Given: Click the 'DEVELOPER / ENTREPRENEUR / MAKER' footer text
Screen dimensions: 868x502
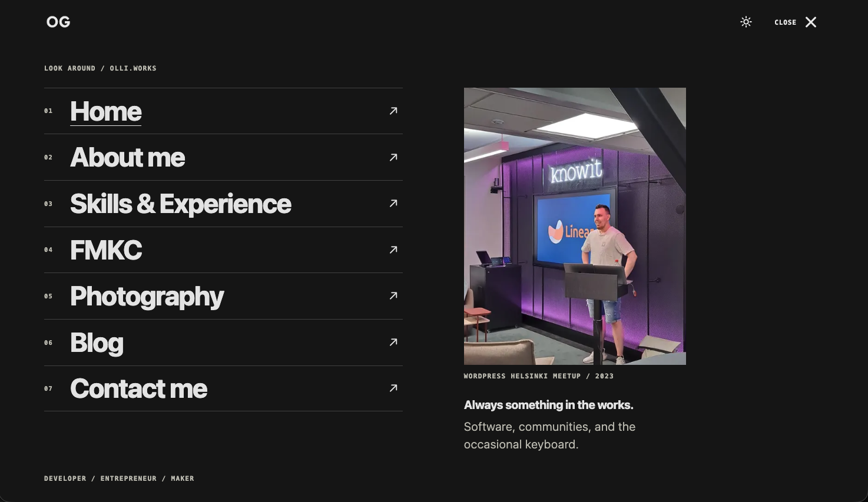Looking at the screenshot, I should click(x=119, y=478).
